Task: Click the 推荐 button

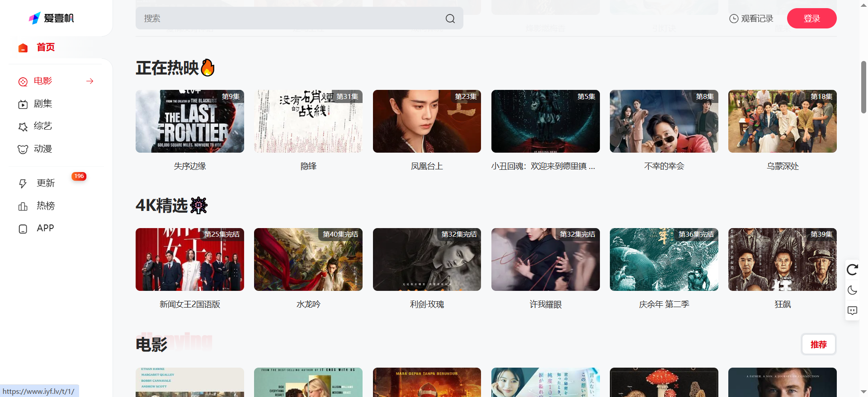Action: coord(818,345)
